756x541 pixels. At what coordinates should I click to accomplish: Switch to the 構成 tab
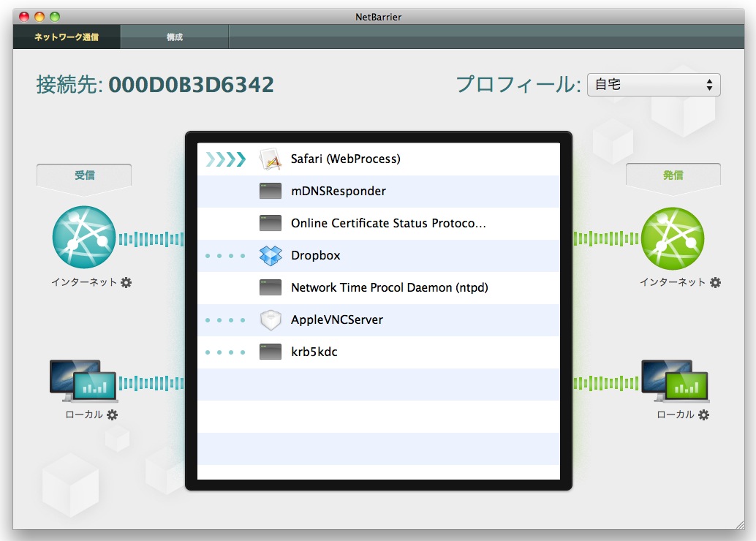(175, 37)
